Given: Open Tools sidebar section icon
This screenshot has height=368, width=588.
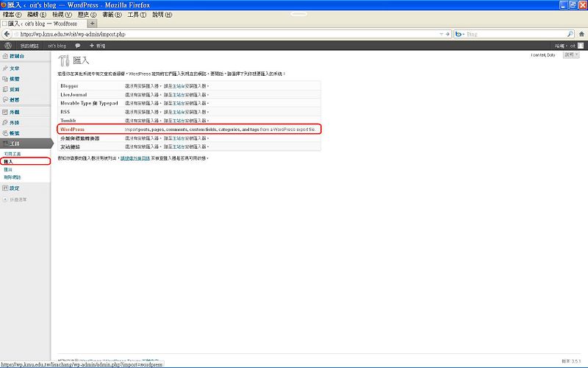Looking at the screenshot, I should [x=5, y=144].
